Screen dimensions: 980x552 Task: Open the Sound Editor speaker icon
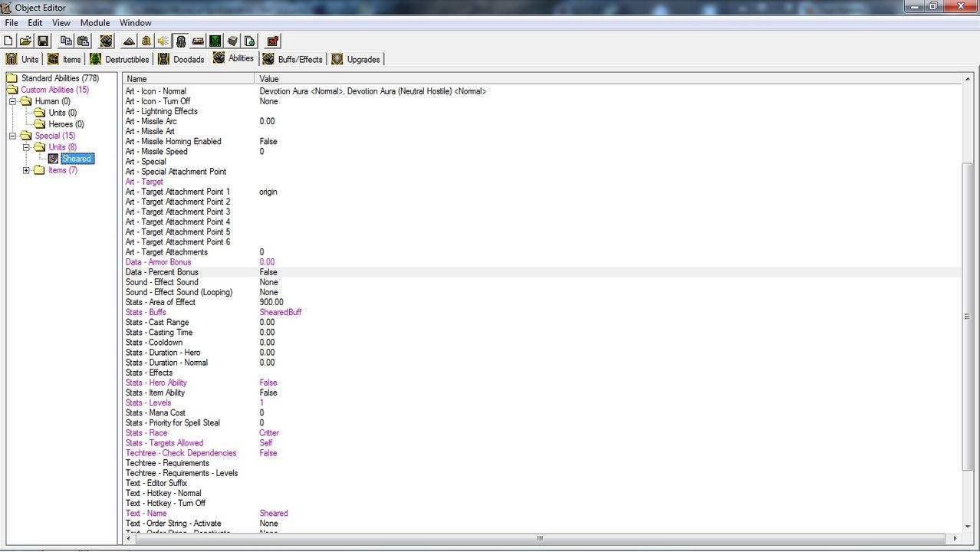tap(163, 41)
